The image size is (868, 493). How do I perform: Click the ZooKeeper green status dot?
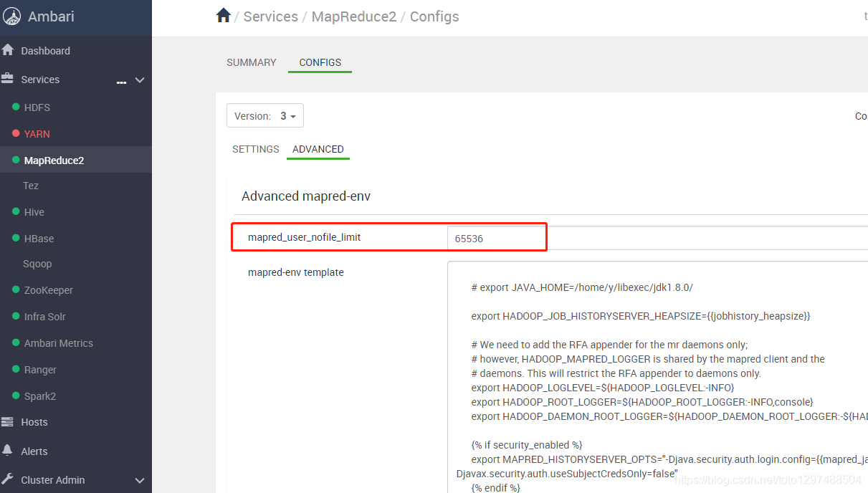coord(16,289)
